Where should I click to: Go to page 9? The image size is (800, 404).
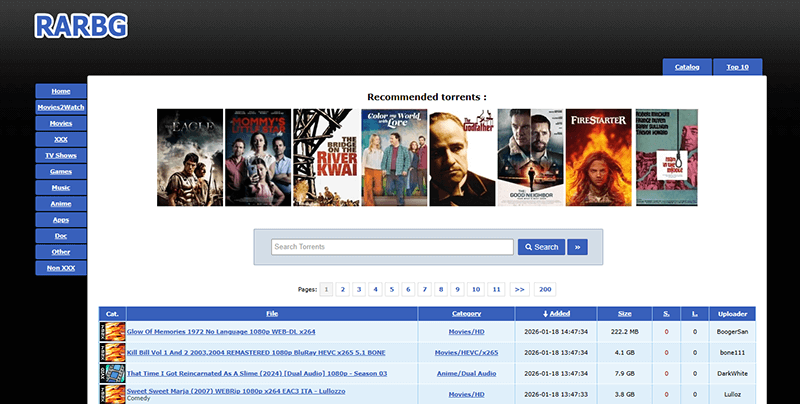click(x=457, y=289)
